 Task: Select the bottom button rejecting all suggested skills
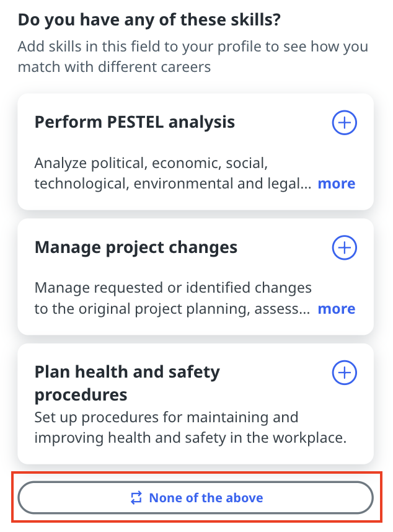(x=196, y=497)
